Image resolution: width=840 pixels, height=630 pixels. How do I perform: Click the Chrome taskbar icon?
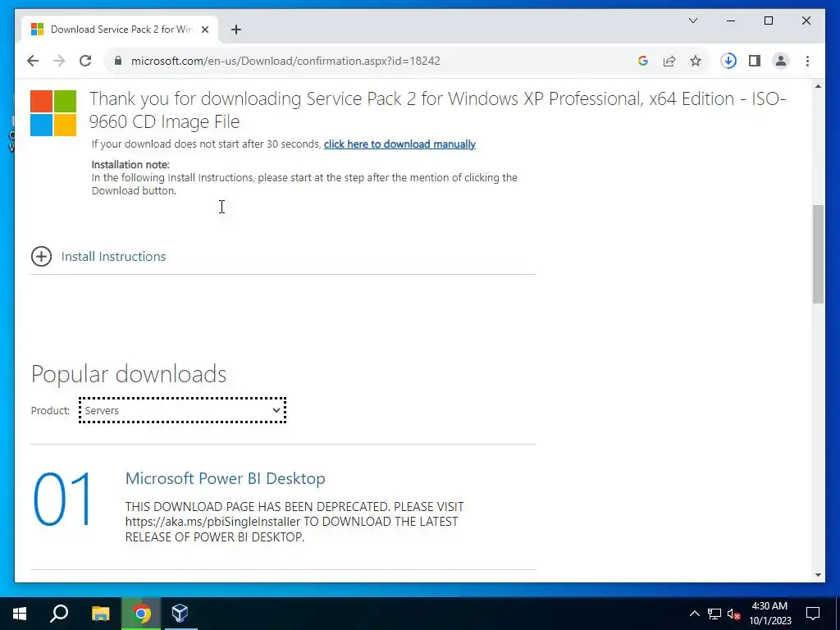(141, 614)
